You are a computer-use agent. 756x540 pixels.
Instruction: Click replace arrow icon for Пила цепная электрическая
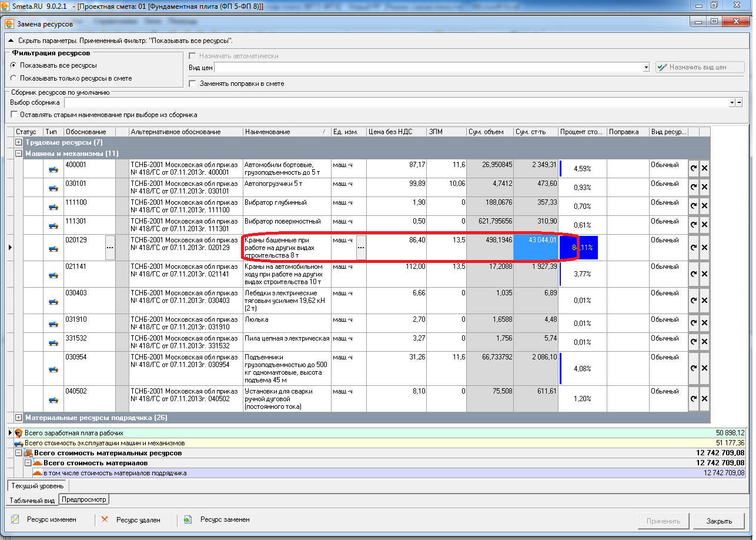pyautogui.click(x=694, y=342)
